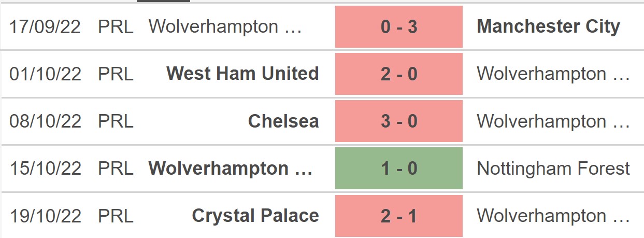Select Wolverhampton in the 01/10/22 row
The width and height of the screenshot is (644, 238).
click(x=553, y=74)
